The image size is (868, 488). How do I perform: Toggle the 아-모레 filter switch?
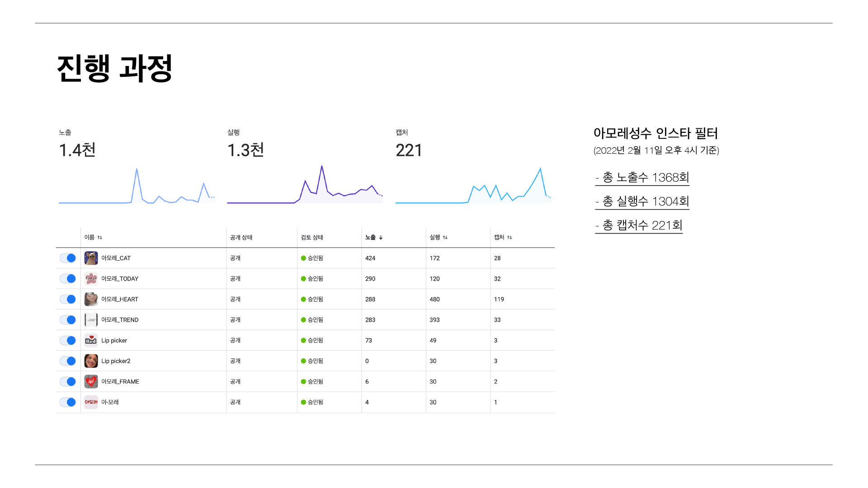[68, 402]
